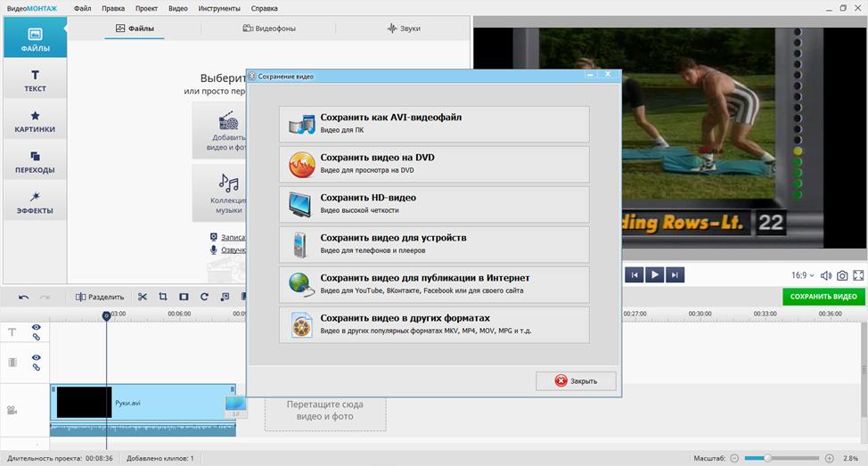Choose Сохранить видео для публикации в Интернет

point(434,284)
